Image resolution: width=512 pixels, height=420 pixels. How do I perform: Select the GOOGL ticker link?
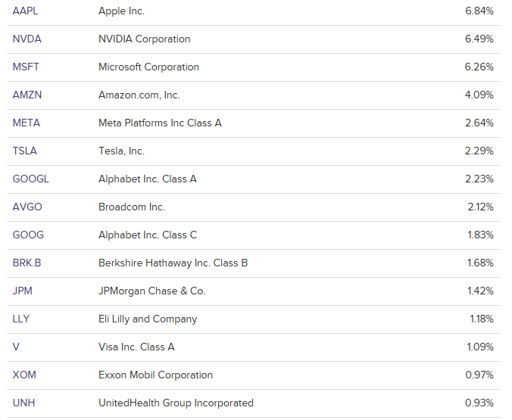[x=30, y=179]
